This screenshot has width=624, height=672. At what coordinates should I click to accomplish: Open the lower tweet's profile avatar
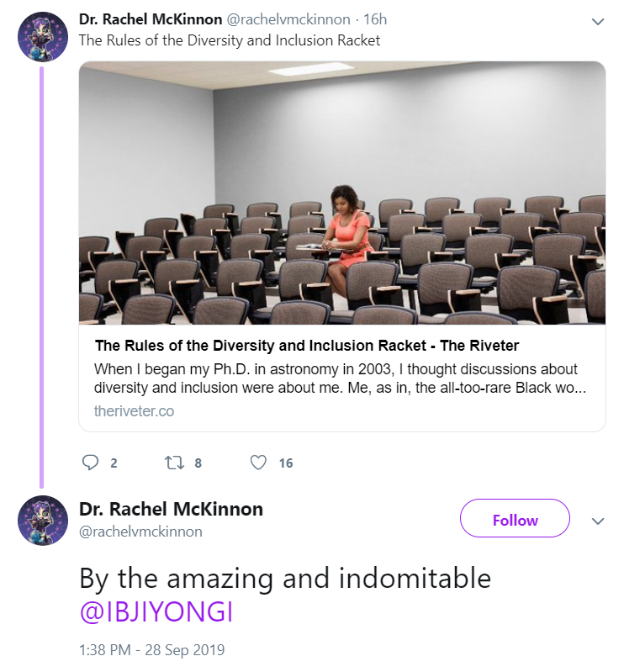click(x=42, y=521)
